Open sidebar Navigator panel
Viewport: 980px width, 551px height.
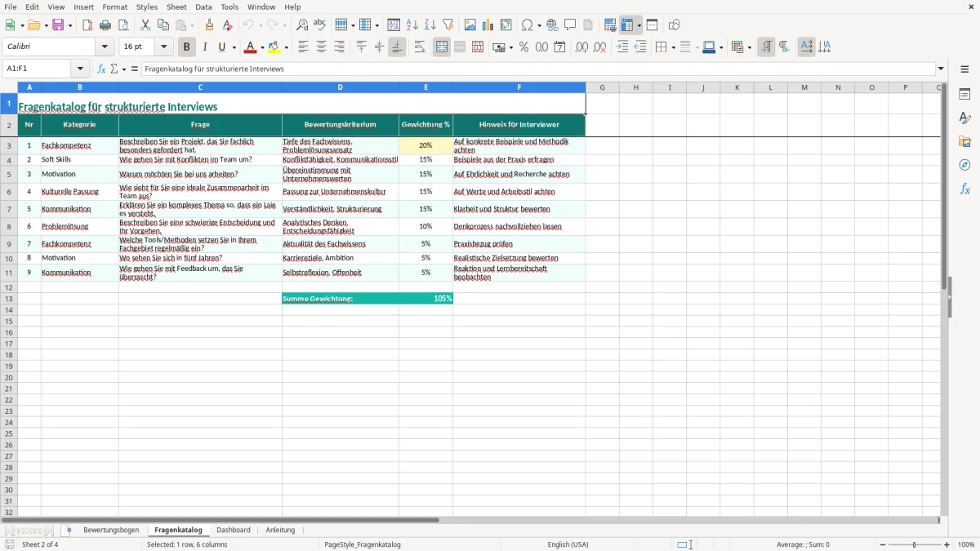click(x=964, y=166)
